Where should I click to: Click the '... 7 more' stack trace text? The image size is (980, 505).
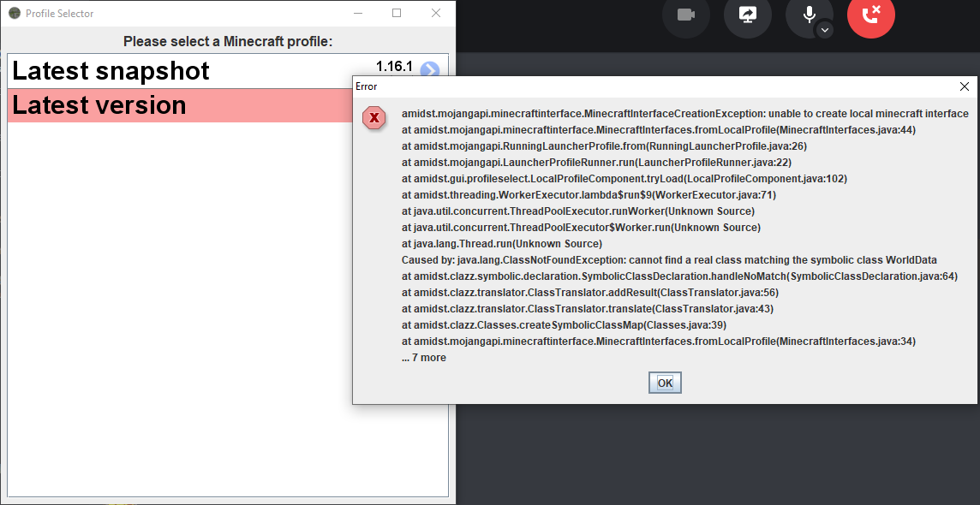[x=423, y=357]
